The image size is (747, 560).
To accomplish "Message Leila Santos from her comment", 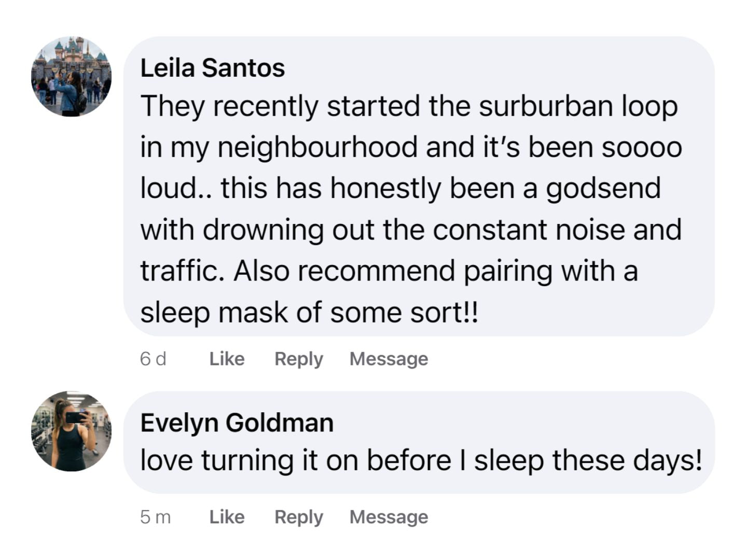I will coord(389,359).
